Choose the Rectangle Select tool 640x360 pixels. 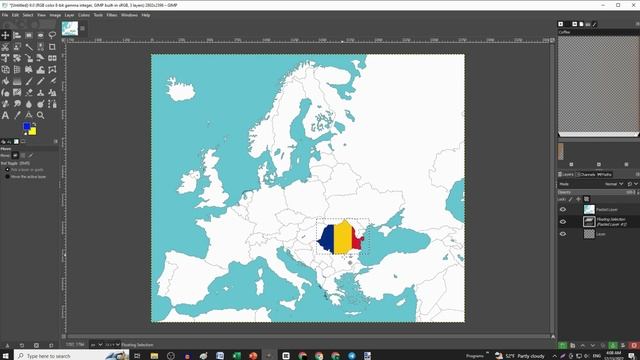(x=29, y=36)
